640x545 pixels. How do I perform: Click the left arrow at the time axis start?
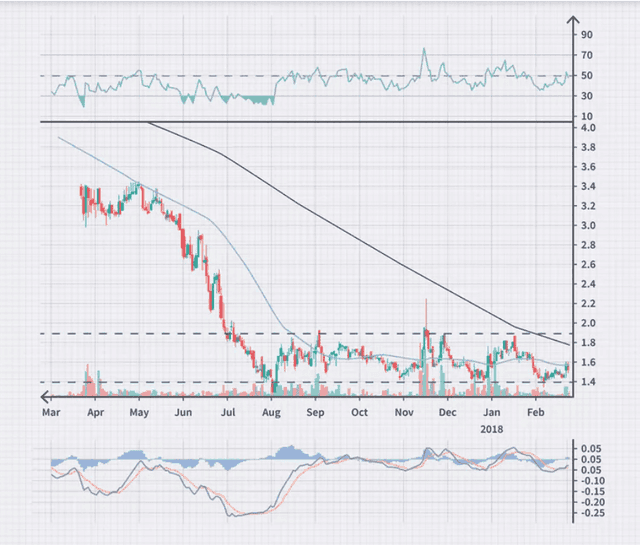tap(47, 398)
